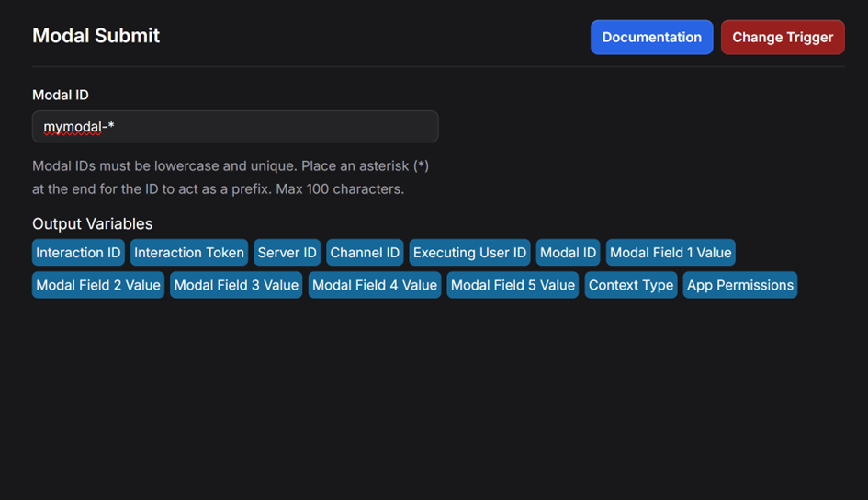Image resolution: width=868 pixels, height=500 pixels.
Task: Click the red Change Trigger button
Action: click(x=783, y=37)
